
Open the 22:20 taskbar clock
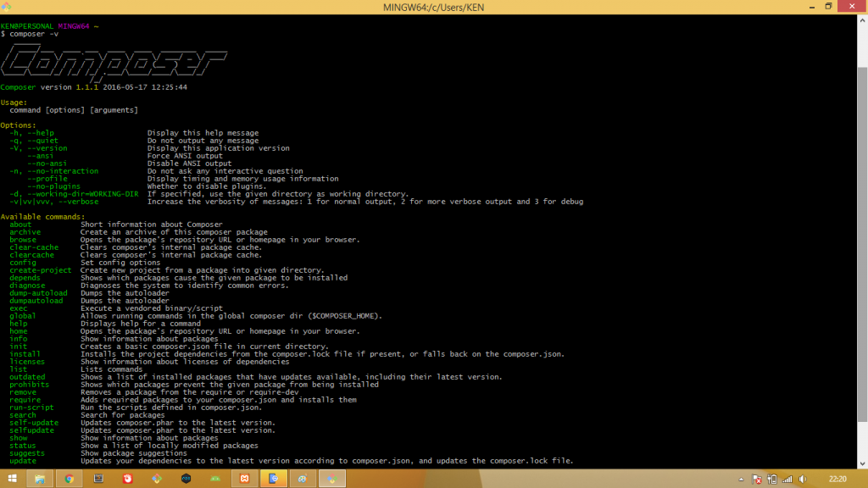click(x=837, y=480)
